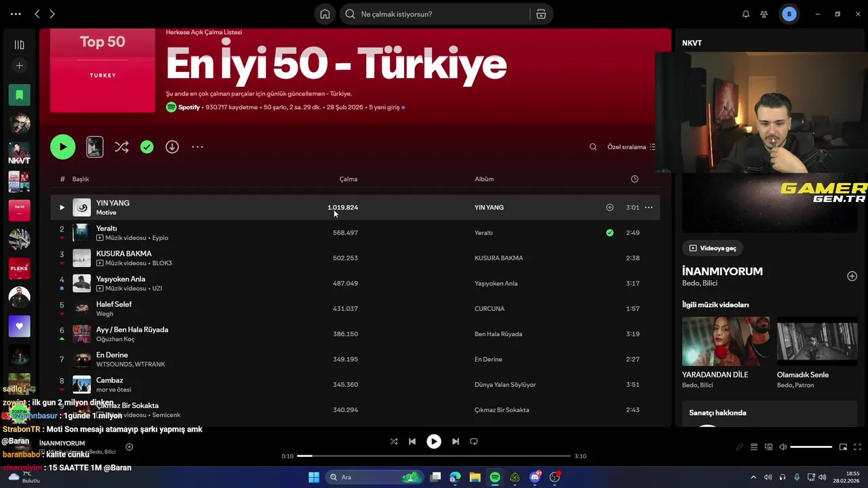Viewport: 868px width, 488px height.
Task: Open the Friend Activity icon
Action: pyautogui.click(x=764, y=14)
